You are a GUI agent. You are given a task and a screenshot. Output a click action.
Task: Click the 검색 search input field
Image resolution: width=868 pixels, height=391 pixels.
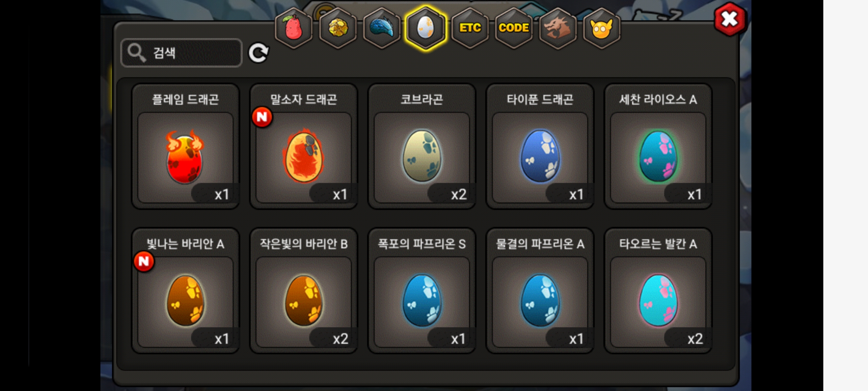click(x=182, y=53)
